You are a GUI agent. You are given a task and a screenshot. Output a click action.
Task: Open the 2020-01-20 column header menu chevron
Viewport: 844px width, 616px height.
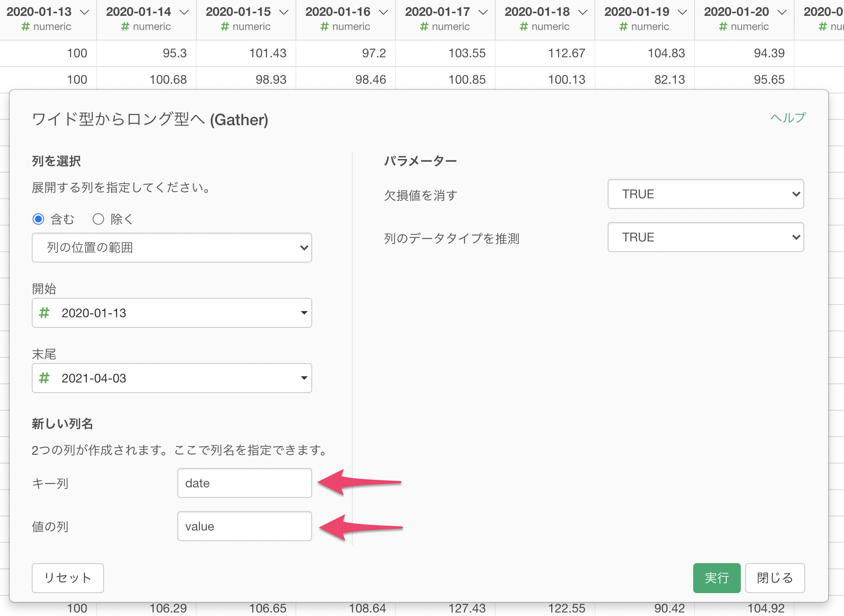coord(782,12)
